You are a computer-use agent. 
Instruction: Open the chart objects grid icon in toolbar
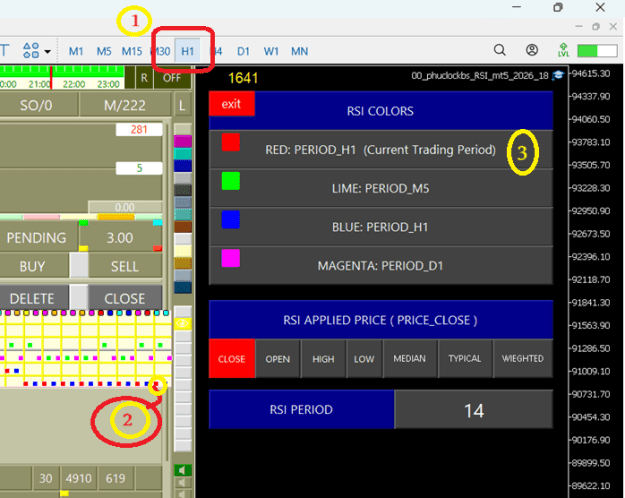coord(31,51)
